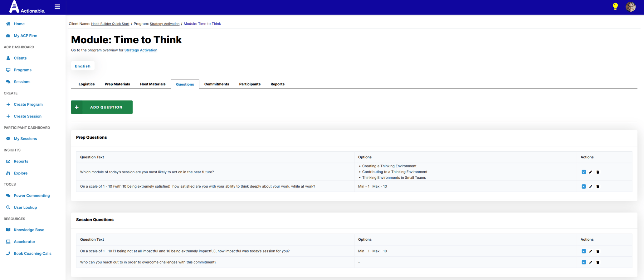Open User Lookup tool
The image size is (644, 280).
pos(25,207)
